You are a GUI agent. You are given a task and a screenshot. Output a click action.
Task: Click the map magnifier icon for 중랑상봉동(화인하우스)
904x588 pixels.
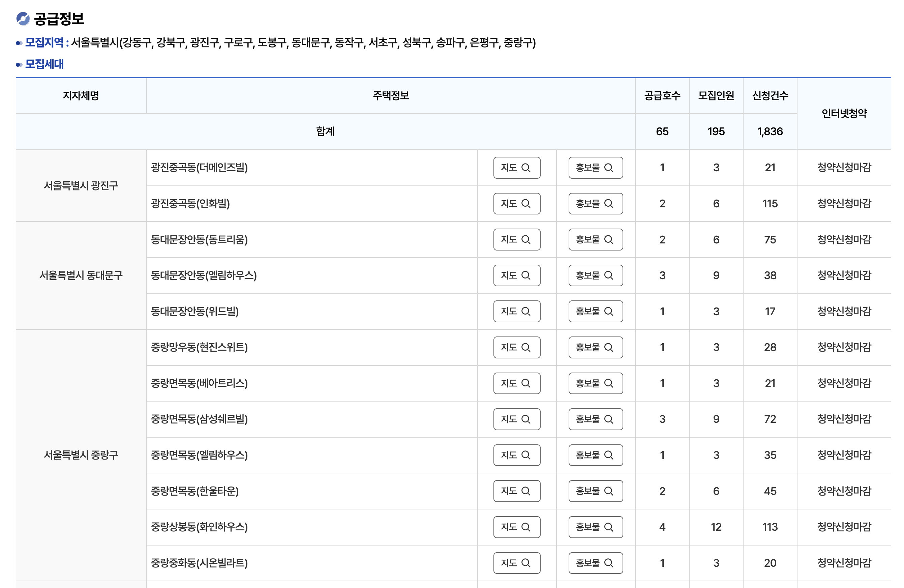click(x=526, y=527)
